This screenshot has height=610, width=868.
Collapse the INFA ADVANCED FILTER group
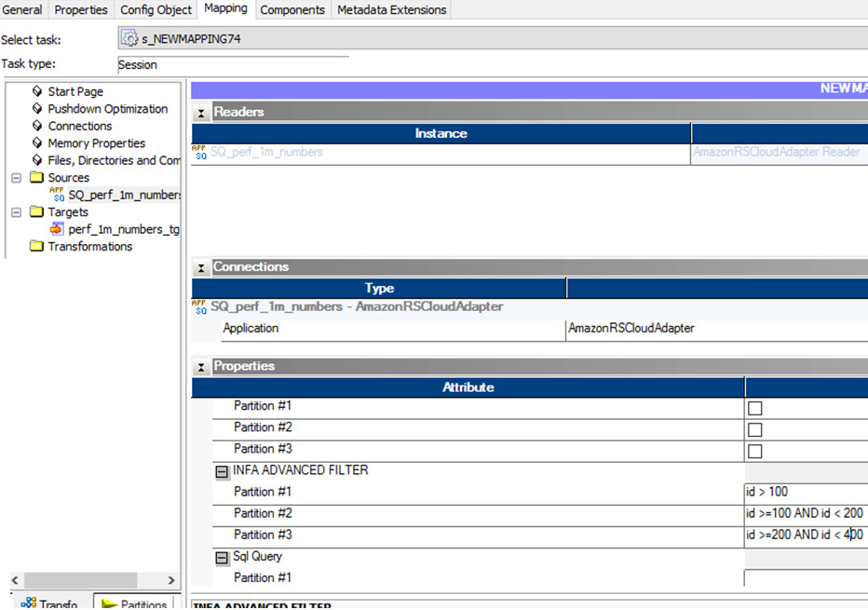click(x=222, y=472)
